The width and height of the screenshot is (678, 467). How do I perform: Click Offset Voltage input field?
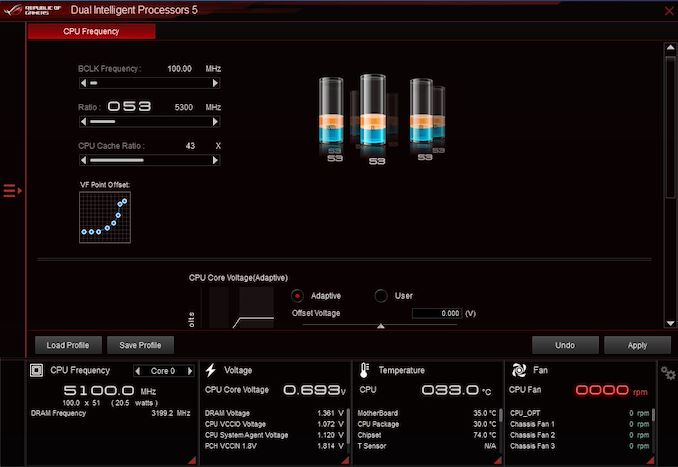437,313
